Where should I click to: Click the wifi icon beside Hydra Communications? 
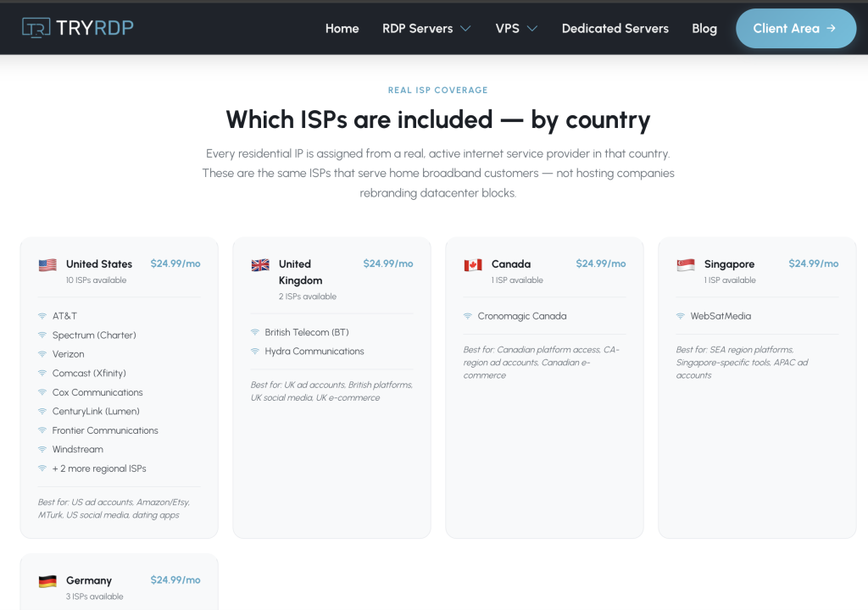(254, 351)
